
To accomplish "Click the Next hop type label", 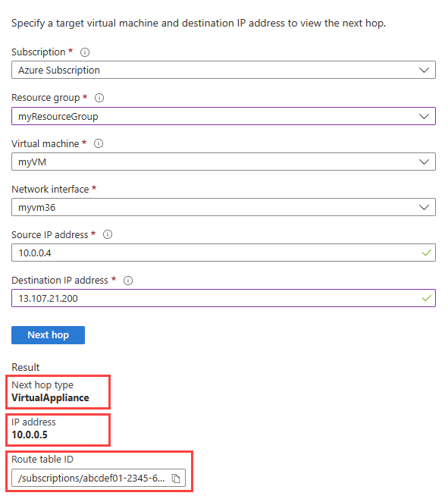I will click(x=42, y=385).
